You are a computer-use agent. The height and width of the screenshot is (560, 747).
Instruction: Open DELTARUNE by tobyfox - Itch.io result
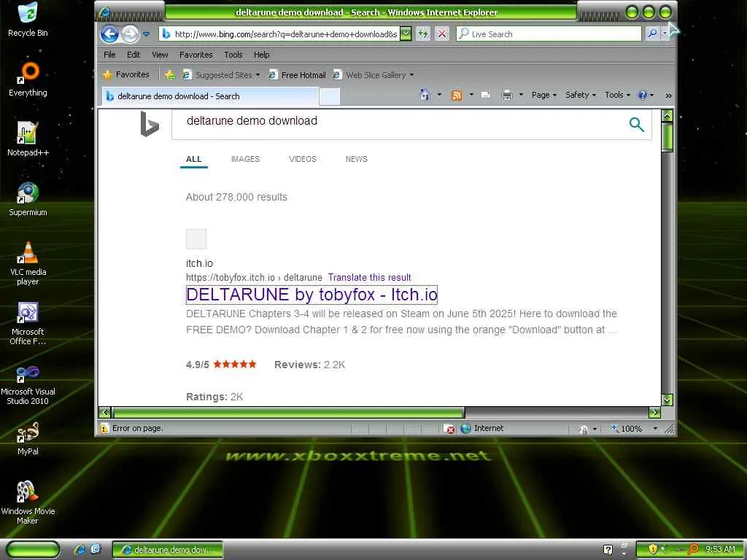(311, 295)
